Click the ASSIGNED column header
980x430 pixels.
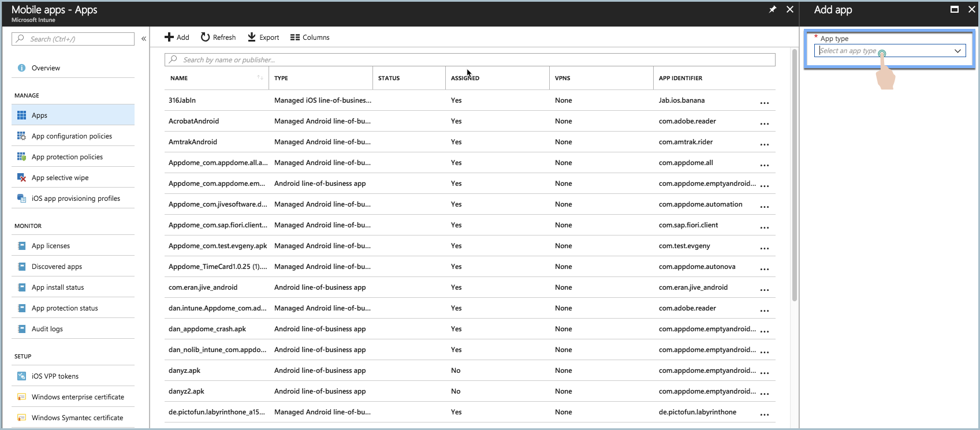pyautogui.click(x=465, y=78)
